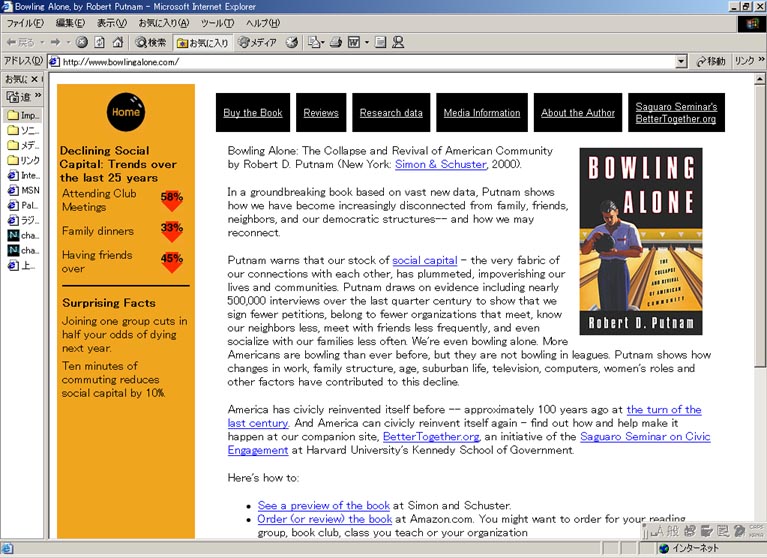Click the Windows logo throbber icon
Viewport: 767px width, 558px height.
click(751, 23)
